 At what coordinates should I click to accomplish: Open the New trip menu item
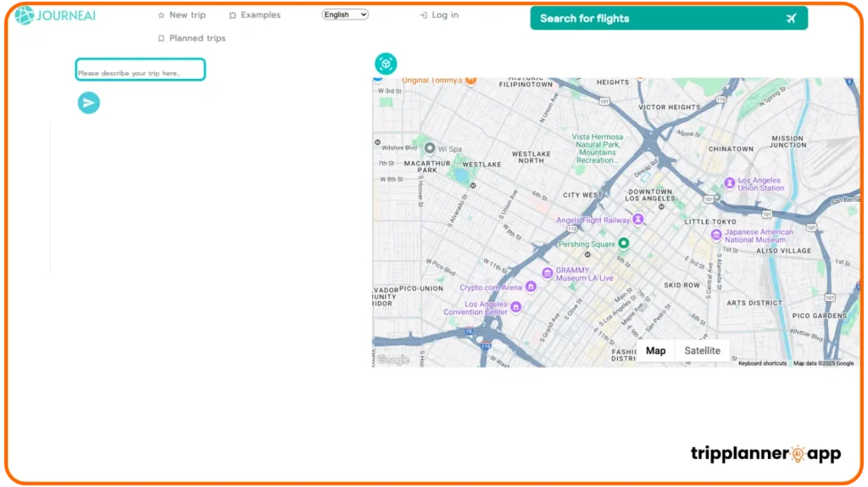click(x=181, y=15)
